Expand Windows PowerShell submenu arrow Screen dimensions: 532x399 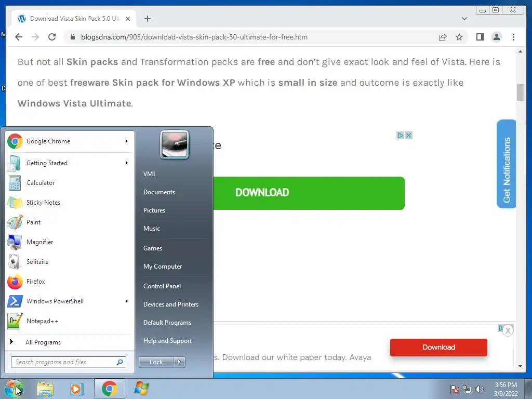(x=127, y=301)
